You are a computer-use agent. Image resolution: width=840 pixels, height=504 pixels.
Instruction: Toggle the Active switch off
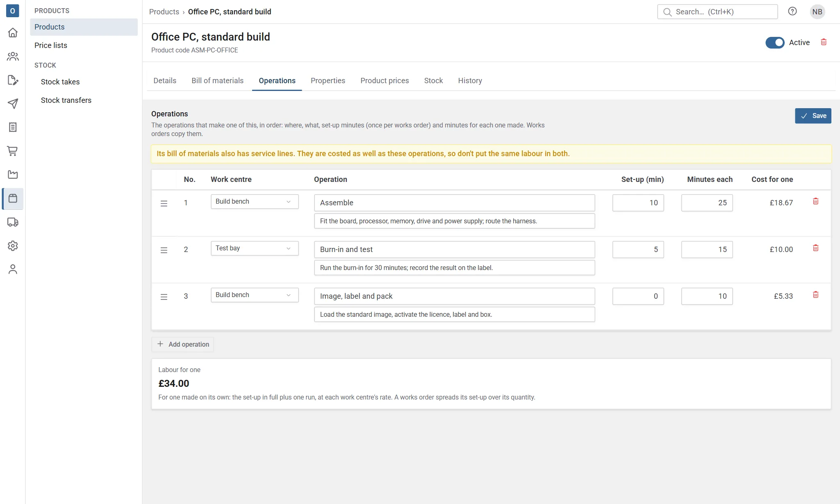[x=775, y=43]
